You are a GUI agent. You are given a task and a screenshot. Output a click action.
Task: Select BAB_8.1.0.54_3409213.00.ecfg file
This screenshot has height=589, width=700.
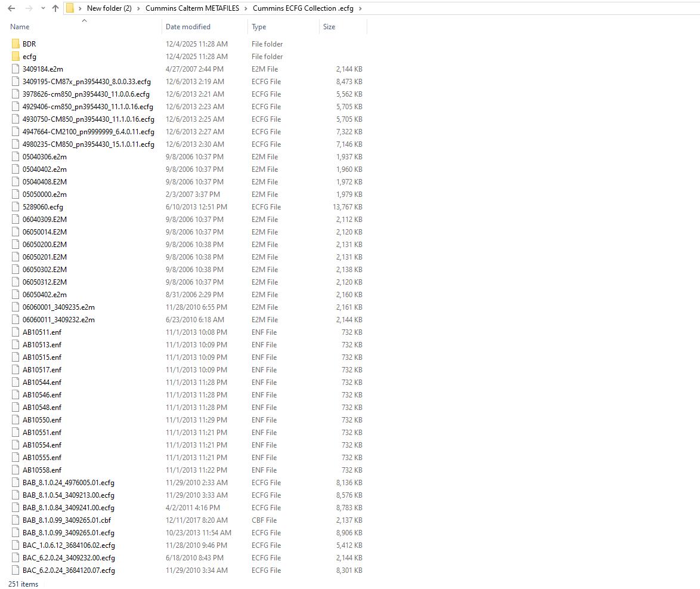click(x=69, y=495)
